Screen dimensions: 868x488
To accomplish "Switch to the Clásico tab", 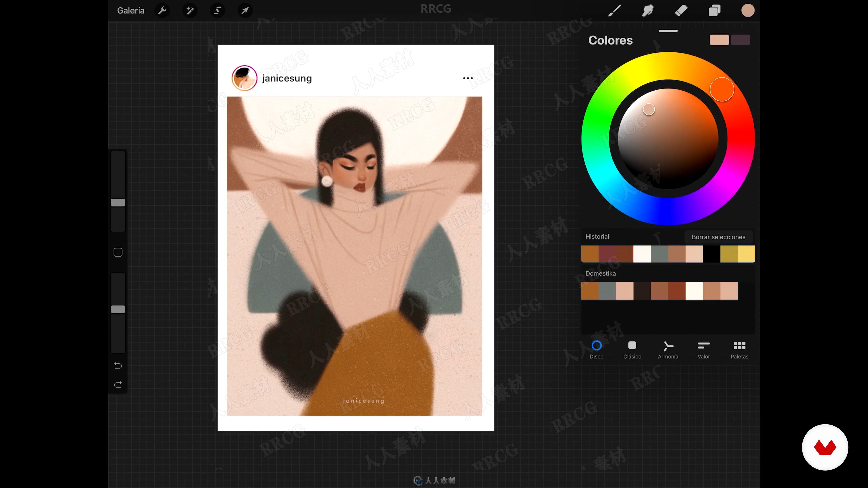I will pyautogui.click(x=632, y=350).
